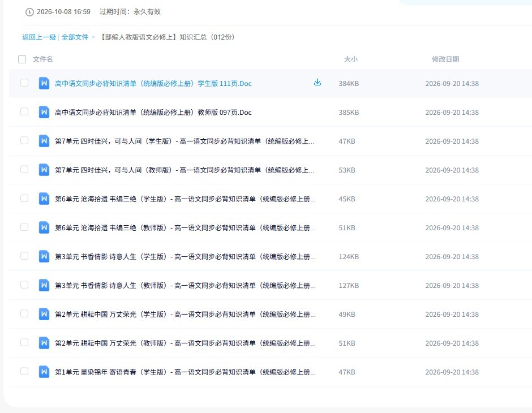Click modified date of 第1单元 学生版 row
Viewport: 532px width, 413px height.
[452, 372]
